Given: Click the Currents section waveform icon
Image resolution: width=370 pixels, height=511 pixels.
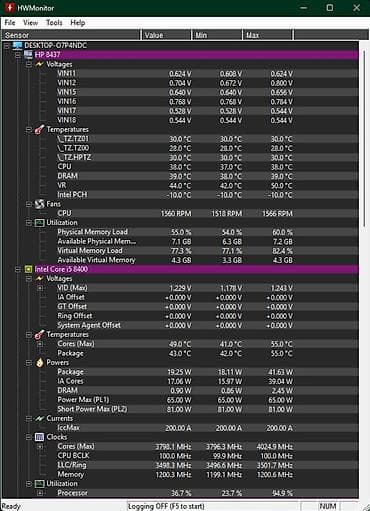Looking at the screenshot, I should point(39,418).
